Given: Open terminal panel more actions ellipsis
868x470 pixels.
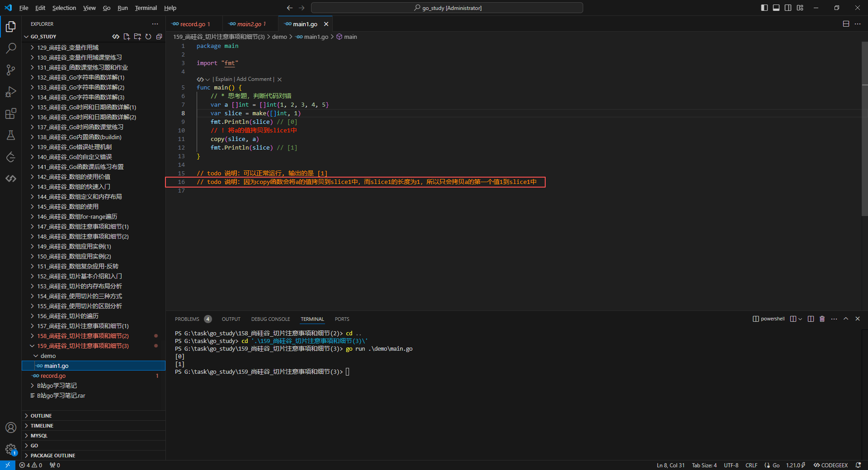Looking at the screenshot, I should (x=834, y=319).
